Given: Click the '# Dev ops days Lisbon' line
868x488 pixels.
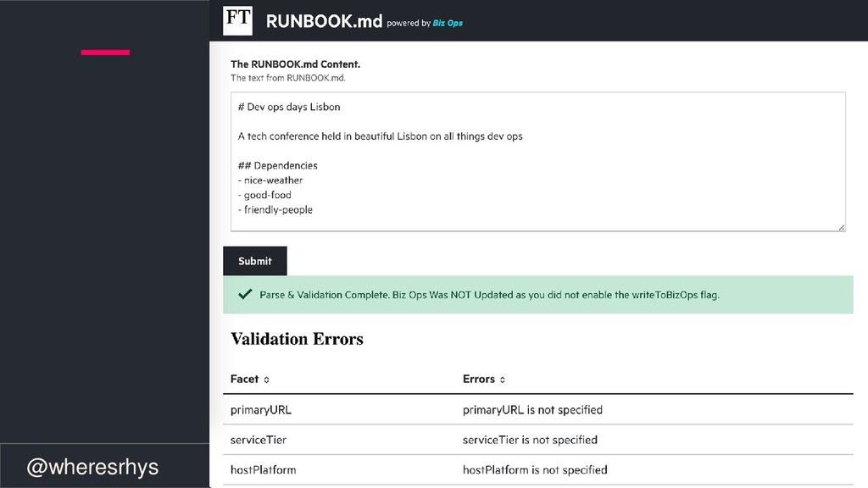Looking at the screenshot, I should [289, 107].
